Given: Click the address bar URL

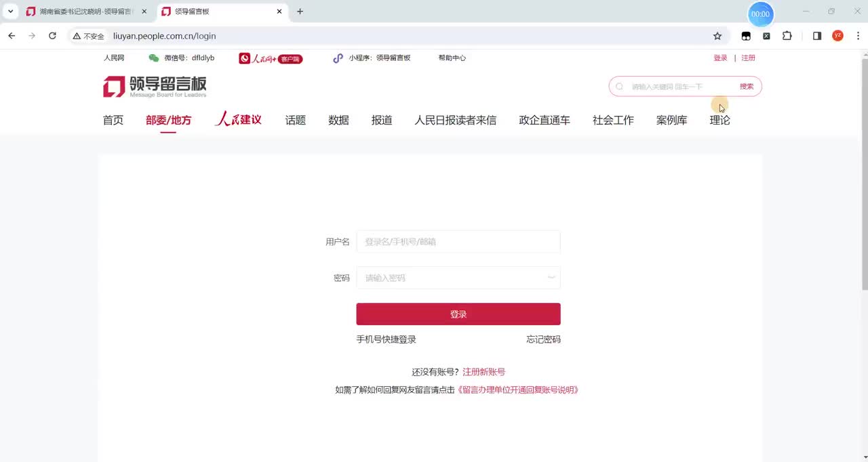Looking at the screenshot, I should (x=165, y=36).
